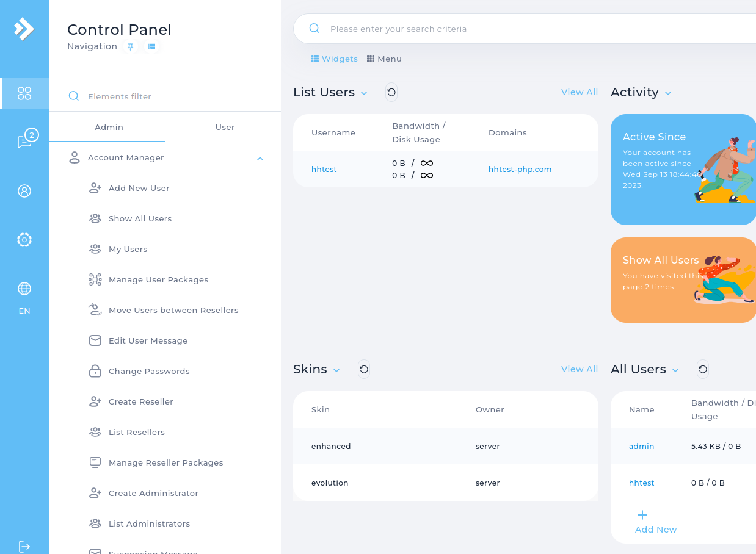
Task: Collapse the Account Manager section
Action: (x=260, y=157)
